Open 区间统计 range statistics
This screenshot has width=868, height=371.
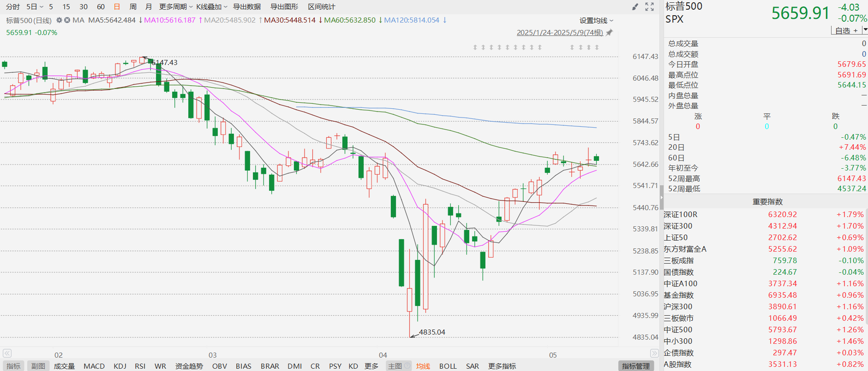pos(322,7)
